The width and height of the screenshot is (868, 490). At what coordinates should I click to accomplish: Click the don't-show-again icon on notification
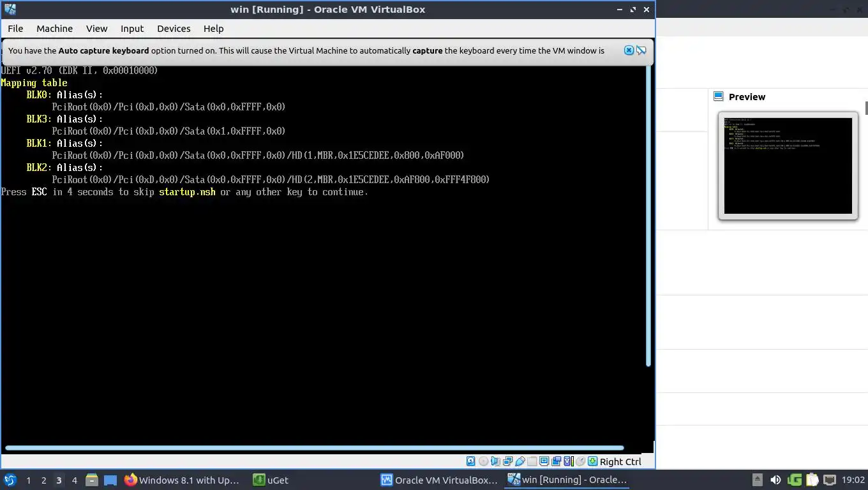[641, 50]
